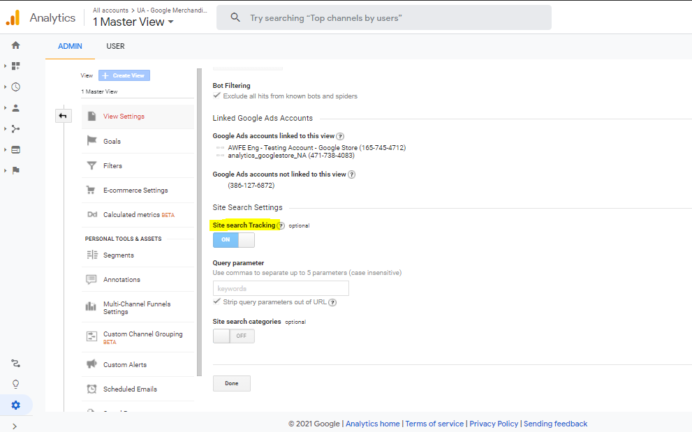Open the Acquisition arrows icon
Viewport: 692px width, 432px height.
point(16,129)
